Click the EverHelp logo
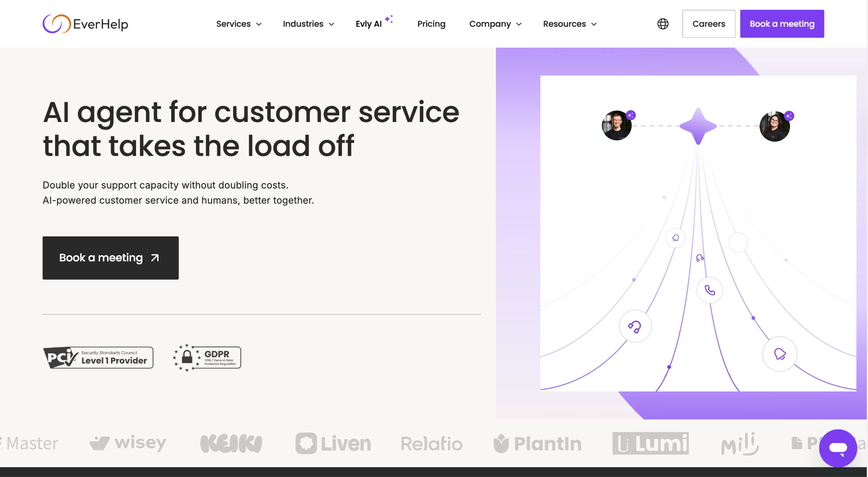Image resolution: width=868 pixels, height=477 pixels. (x=85, y=24)
